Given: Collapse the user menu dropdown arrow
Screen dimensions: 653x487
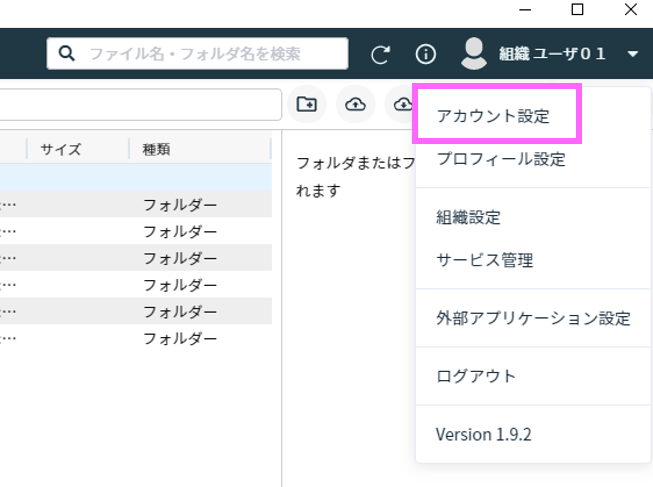Looking at the screenshot, I should click(632, 54).
